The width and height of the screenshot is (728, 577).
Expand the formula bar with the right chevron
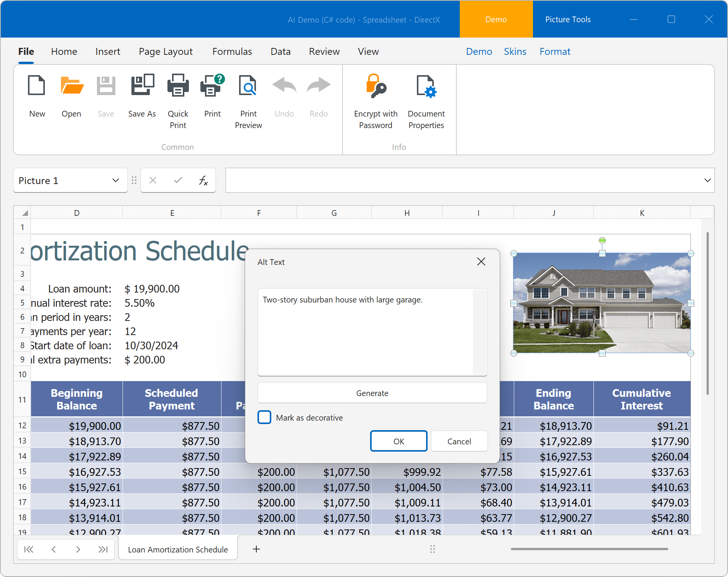[x=707, y=180]
